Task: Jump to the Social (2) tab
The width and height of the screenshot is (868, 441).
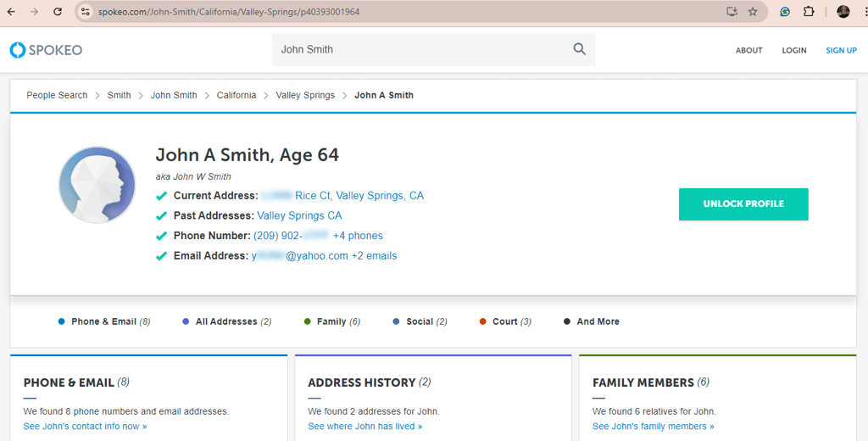Action: pos(420,321)
